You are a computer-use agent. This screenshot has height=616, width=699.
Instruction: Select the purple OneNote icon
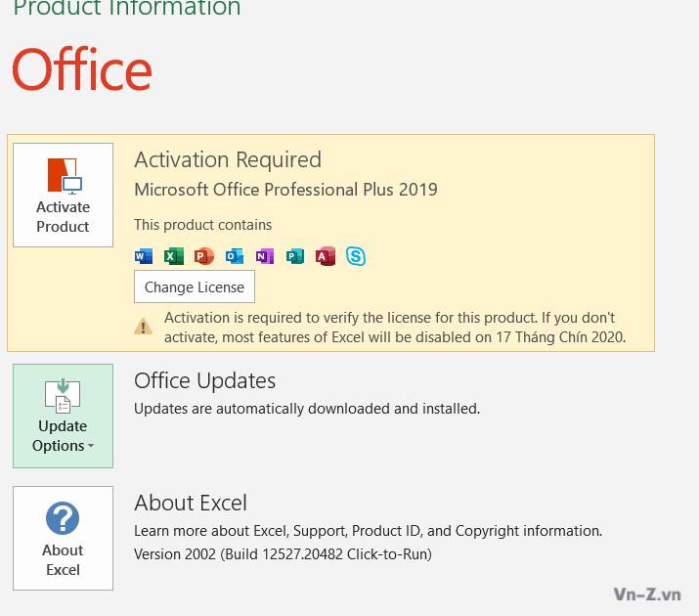264,256
